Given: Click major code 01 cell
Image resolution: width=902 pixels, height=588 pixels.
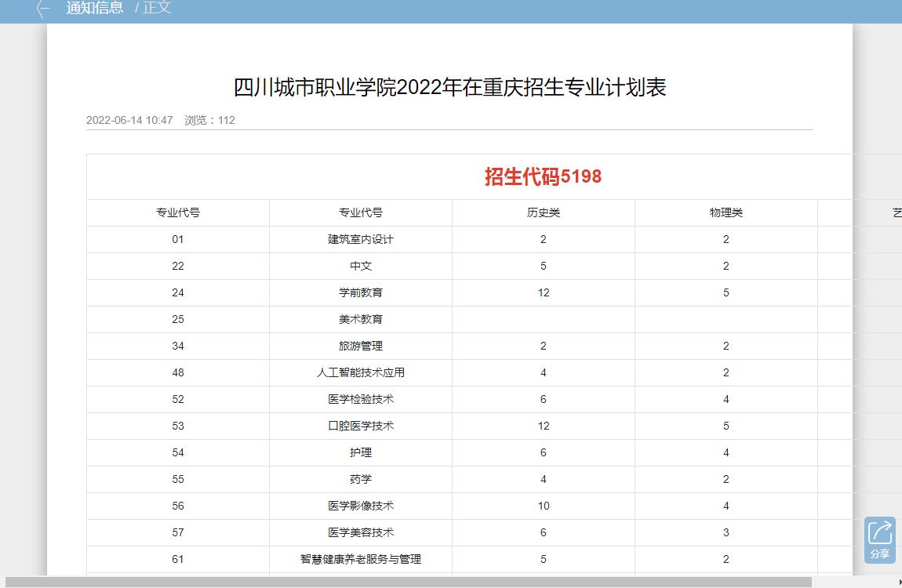Looking at the screenshot, I should pos(178,239).
